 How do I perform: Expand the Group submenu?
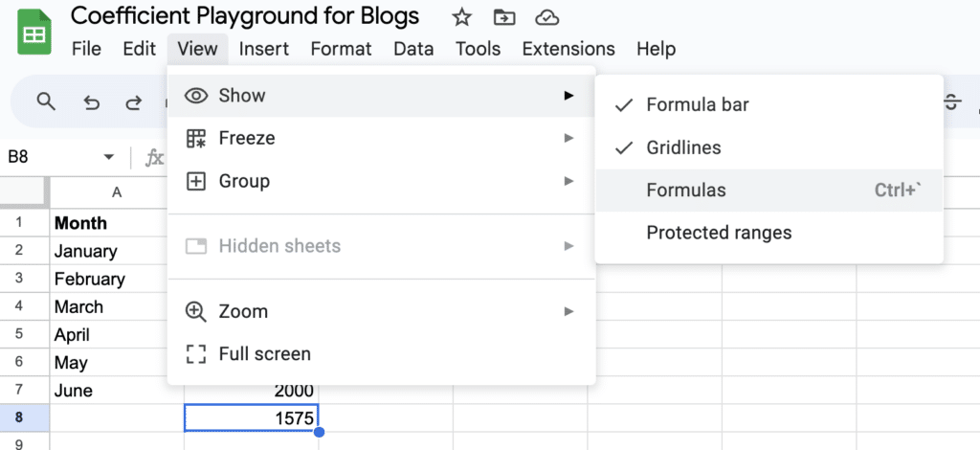(x=381, y=181)
